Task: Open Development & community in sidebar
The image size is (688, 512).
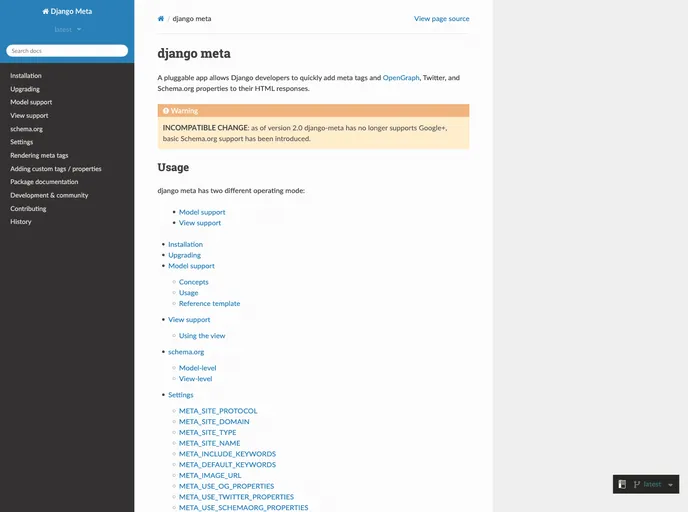Action: 49,195
